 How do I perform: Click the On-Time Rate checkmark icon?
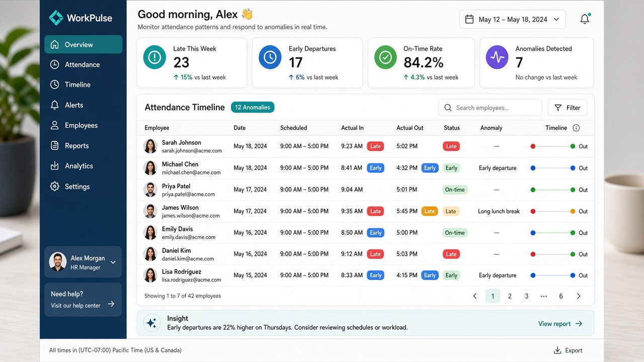(385, 58)
